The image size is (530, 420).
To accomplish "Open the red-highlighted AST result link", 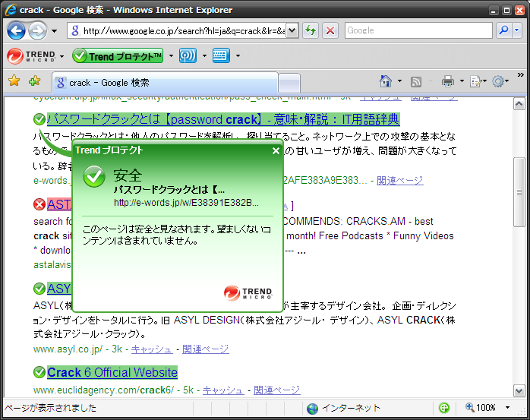I will 59,204.
